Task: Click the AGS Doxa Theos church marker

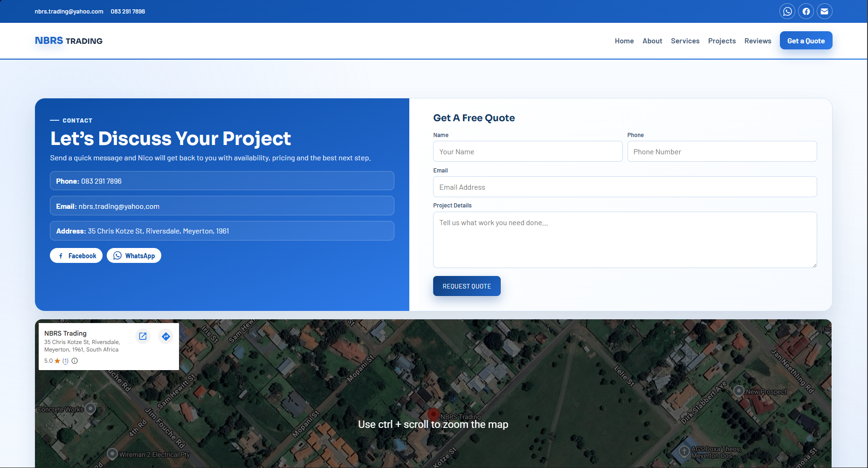Action: 684,451
